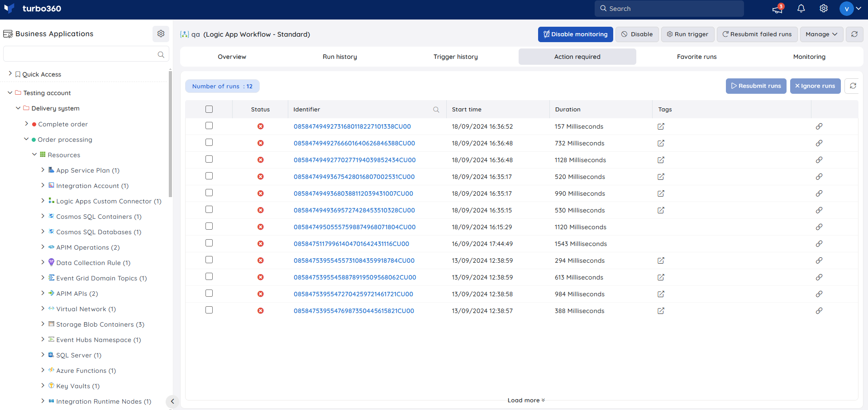
Task: Copy link for run ending 338CU00
Action: (x=819, y=126)
